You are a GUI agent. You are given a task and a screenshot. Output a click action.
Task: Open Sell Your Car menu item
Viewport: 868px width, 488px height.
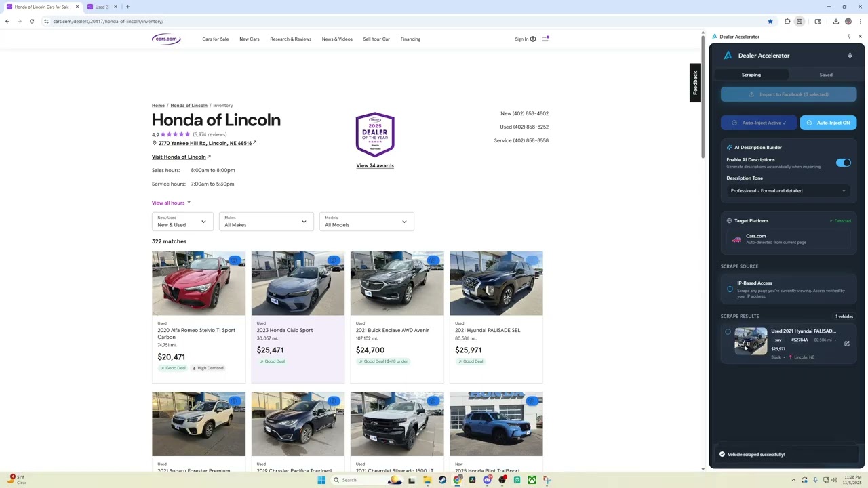coord(376,39)
